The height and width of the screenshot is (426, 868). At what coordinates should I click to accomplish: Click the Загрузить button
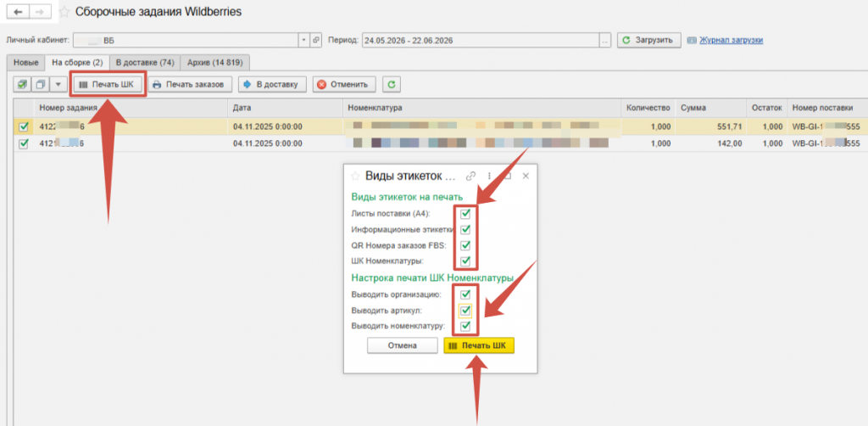pos(648,41)
